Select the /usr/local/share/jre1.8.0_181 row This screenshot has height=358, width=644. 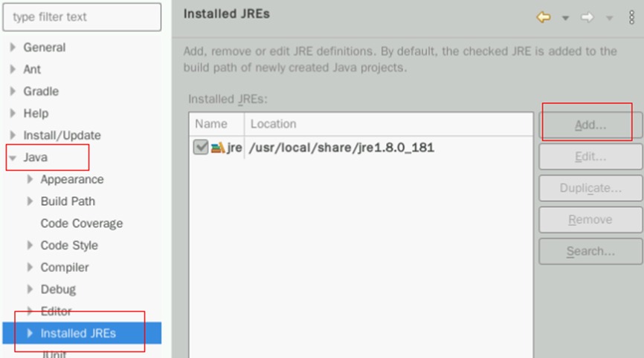(341, 148)
